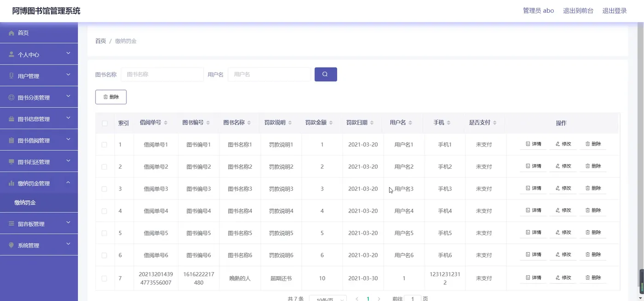
Task: Sort by 手机 column arrows
Action: coord(448,123)
